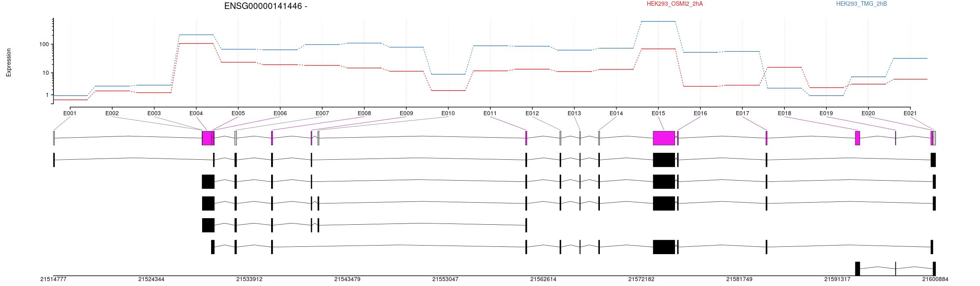Click the exon label E009

click(x=406, y=113)
